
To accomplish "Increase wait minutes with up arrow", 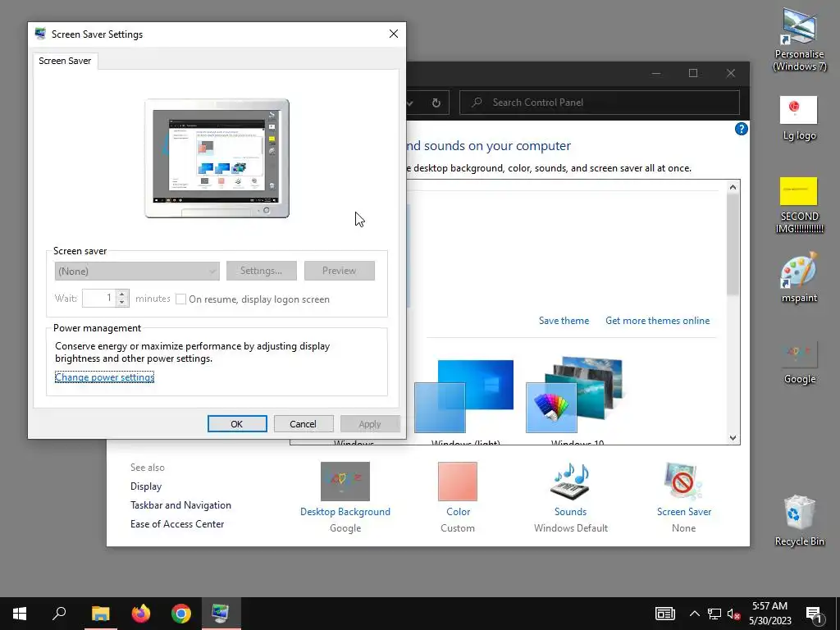I will point(122,294).
